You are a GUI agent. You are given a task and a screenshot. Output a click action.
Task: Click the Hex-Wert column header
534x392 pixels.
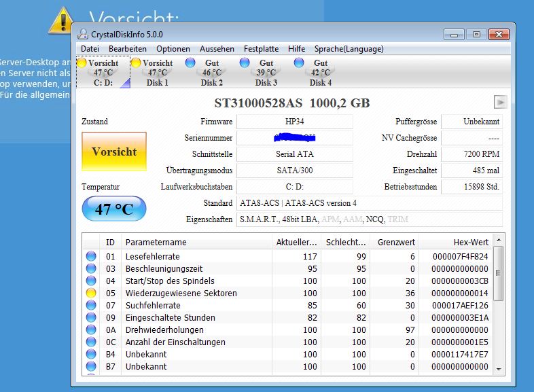[x=456, y=242]
